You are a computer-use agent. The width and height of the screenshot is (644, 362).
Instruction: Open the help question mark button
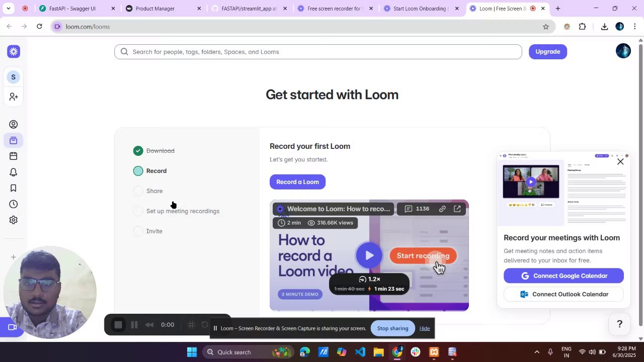coord(620,324)
